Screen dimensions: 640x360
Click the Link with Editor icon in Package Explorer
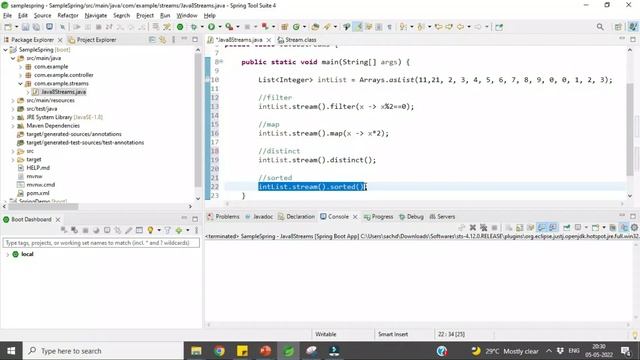(163, 40)
